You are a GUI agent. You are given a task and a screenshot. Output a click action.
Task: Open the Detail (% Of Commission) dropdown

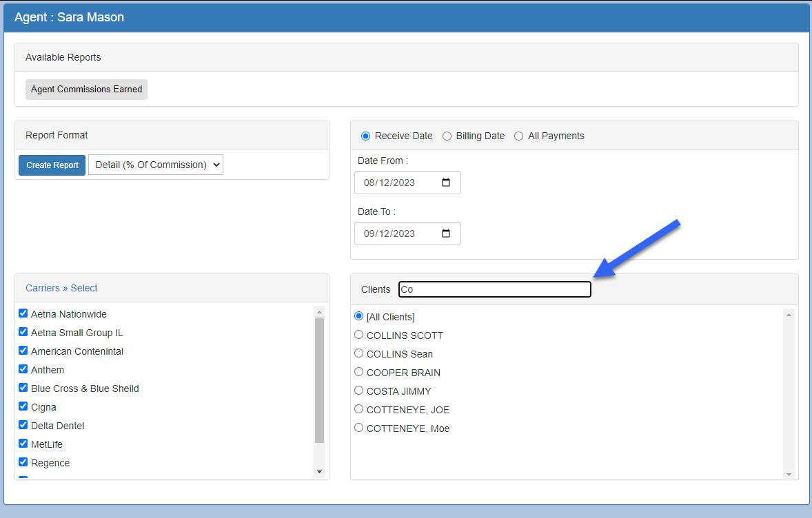[155, 165]
